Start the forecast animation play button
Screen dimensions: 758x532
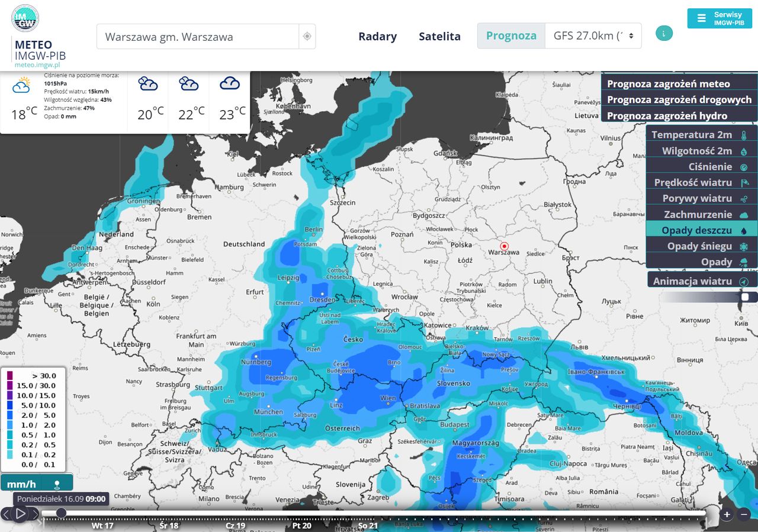(x=20, y=514)
